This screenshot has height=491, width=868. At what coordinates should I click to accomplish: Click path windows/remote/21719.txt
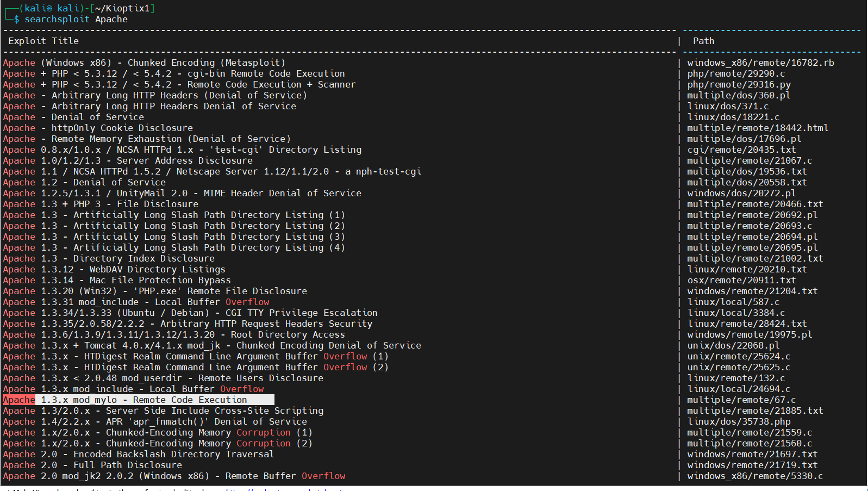[x=752, y=465]
